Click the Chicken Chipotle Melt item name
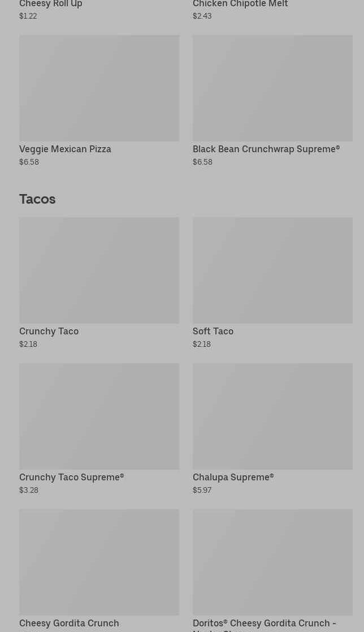This screenshot has height=632, width=364. coord(240,5)
